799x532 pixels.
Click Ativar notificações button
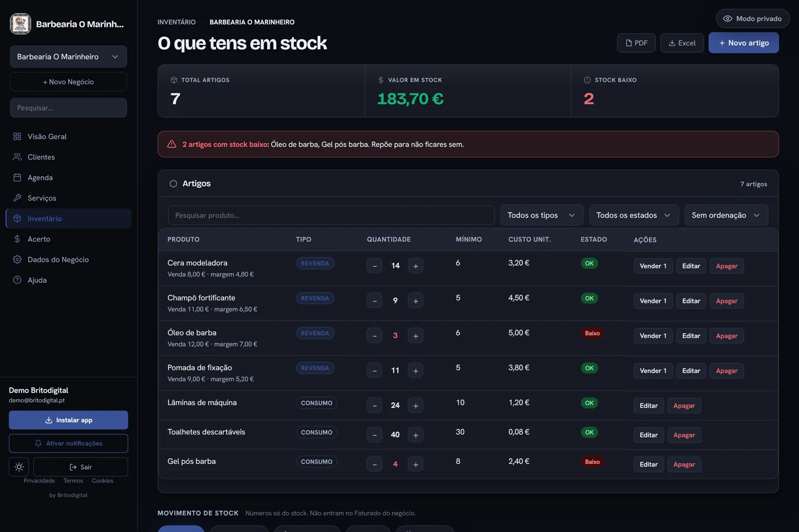point(68,443)
